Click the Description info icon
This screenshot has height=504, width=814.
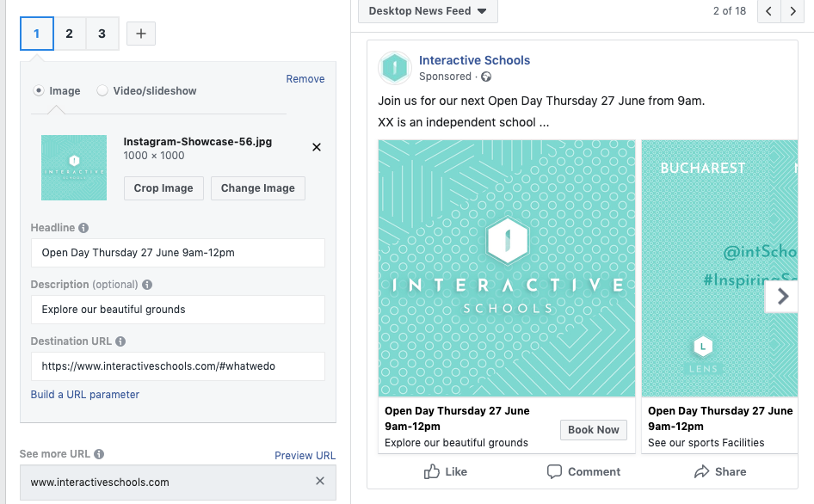click(147, 285)
